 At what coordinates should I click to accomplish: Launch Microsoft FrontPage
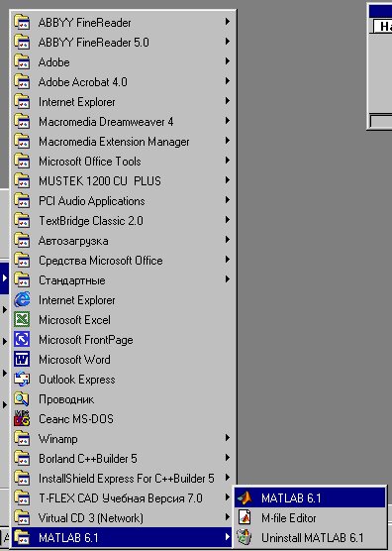click(x=124, y=340)
